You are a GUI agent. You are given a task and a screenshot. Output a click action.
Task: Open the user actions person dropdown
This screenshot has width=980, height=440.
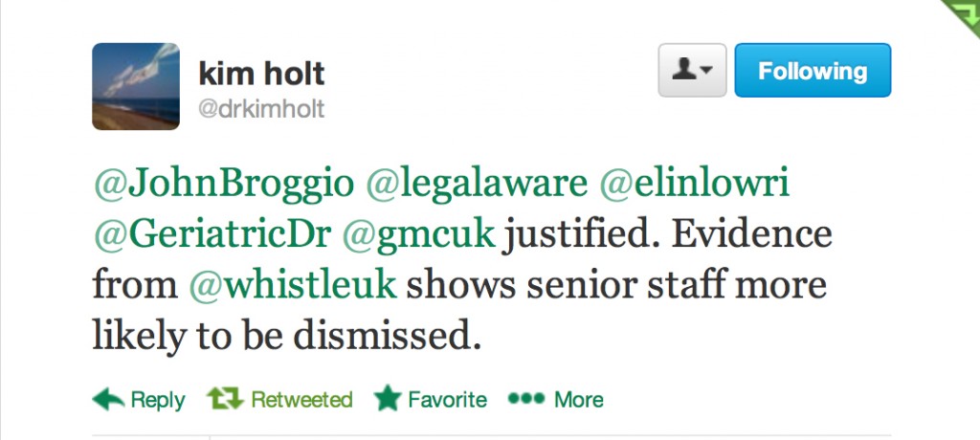point(692,71)
